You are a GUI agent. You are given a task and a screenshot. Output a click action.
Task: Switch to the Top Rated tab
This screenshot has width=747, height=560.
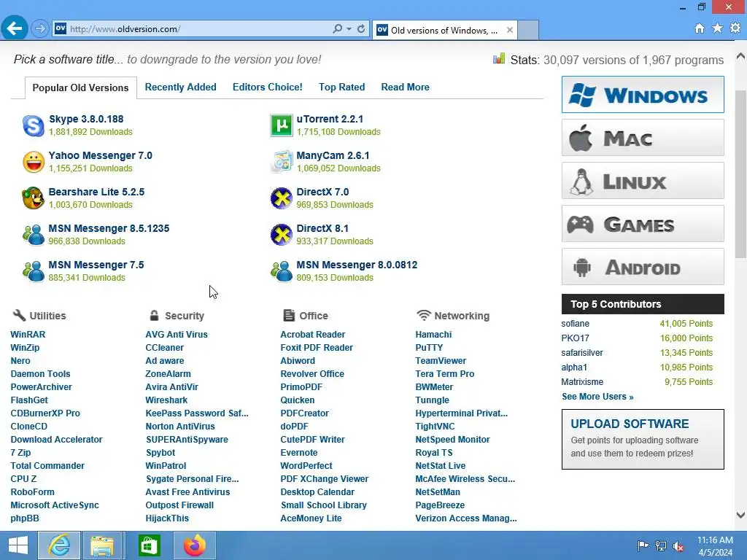(x=341, y=87)
